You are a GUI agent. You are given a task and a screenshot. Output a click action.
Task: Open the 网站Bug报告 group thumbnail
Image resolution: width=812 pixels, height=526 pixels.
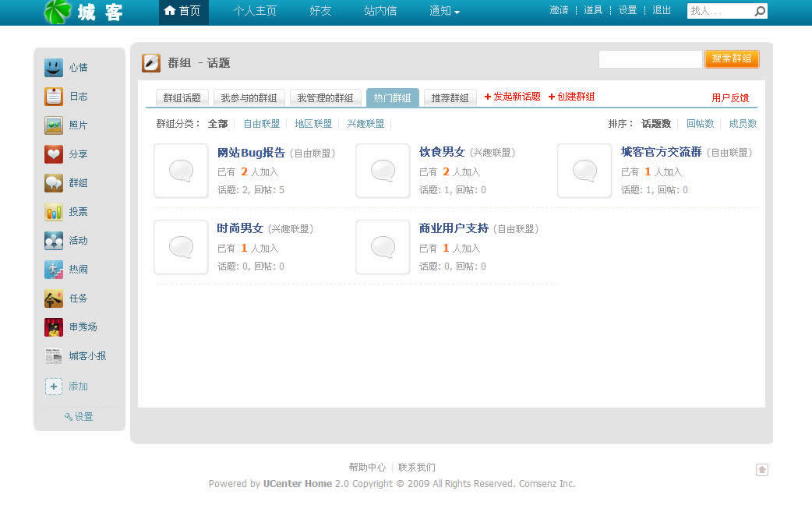[x=182, y=171]
